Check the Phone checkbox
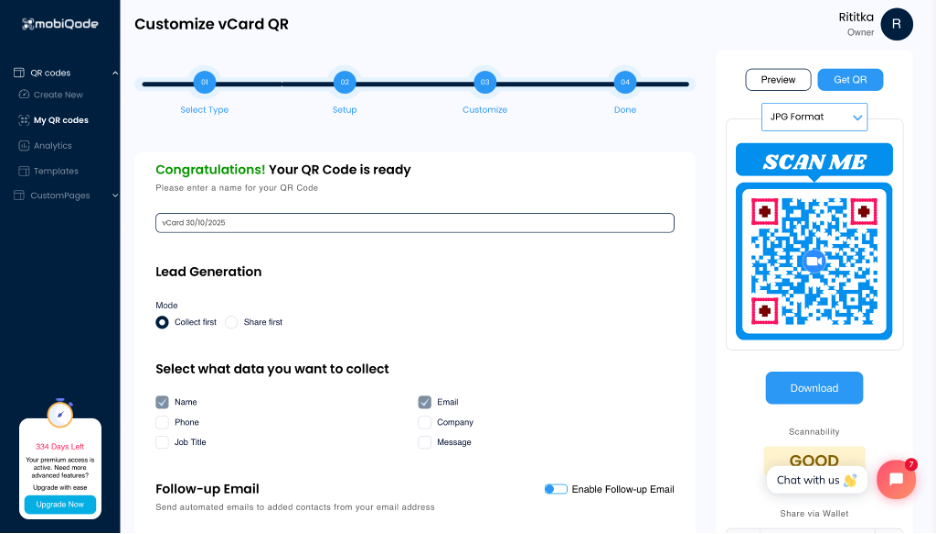Viewport: 936px width, 534px height. (162, 422)
